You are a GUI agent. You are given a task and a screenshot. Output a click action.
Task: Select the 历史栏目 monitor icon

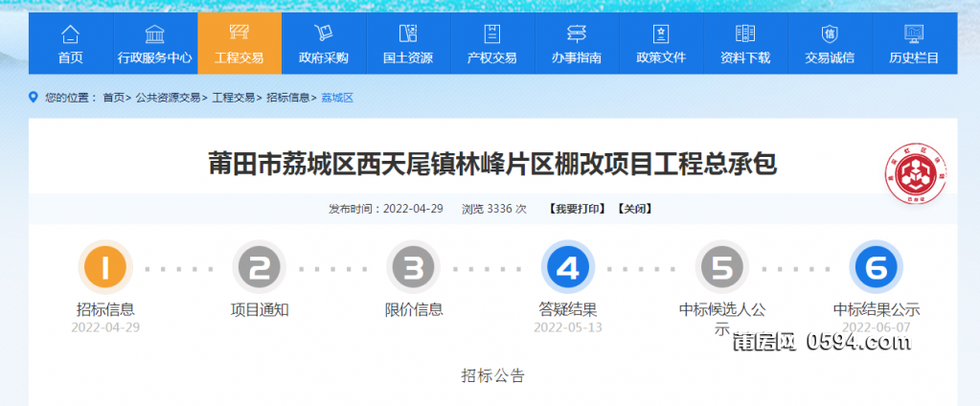pyautogui.click(x=914, y=34)
